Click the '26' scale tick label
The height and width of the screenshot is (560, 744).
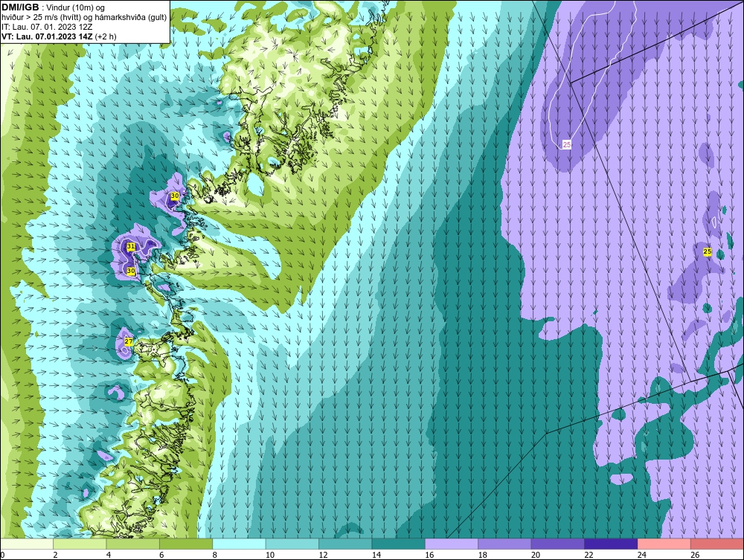(x=695, y=555)
